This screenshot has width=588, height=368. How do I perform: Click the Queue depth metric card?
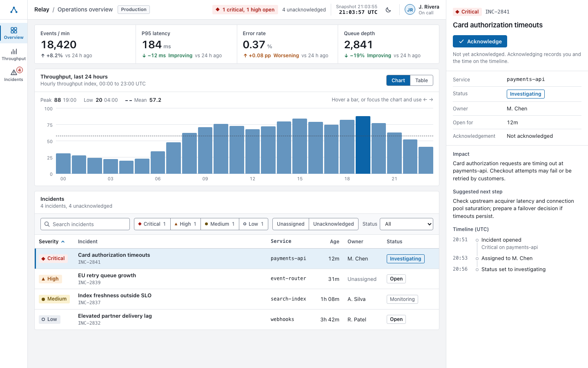click(x=388, y=44)
